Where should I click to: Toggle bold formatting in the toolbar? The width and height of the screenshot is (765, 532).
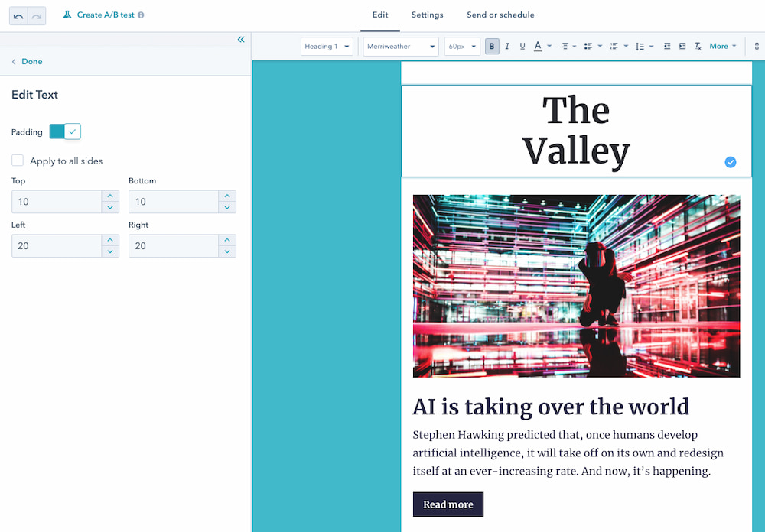pos(492,46)
